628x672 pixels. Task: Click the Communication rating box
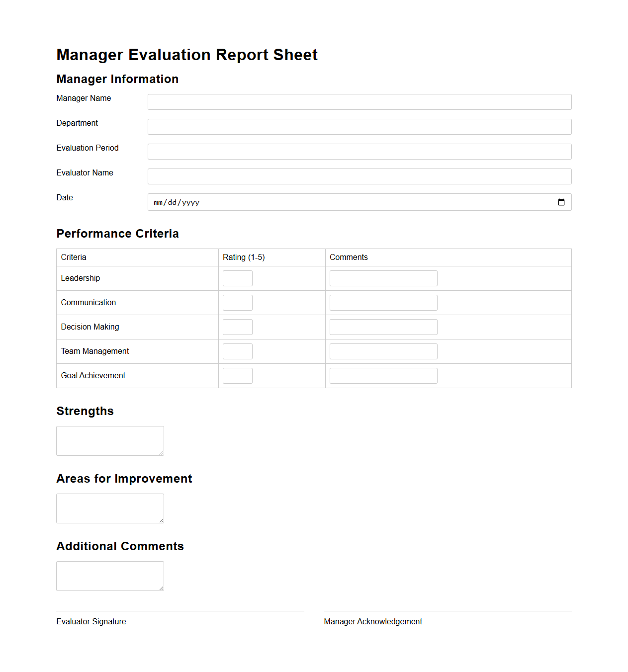(237, 302)
